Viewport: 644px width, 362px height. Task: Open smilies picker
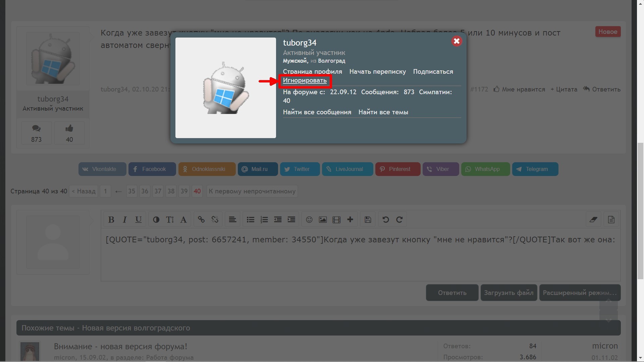pos(309,220)
